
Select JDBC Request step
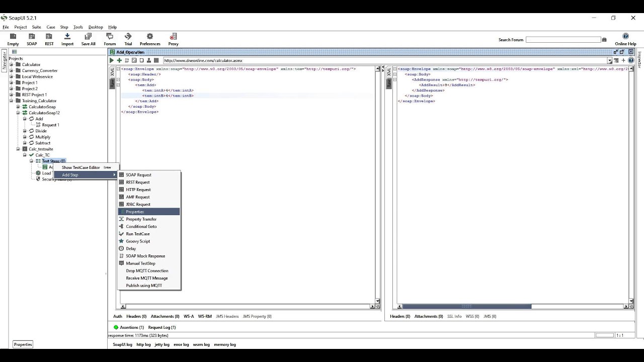(149, 204)
